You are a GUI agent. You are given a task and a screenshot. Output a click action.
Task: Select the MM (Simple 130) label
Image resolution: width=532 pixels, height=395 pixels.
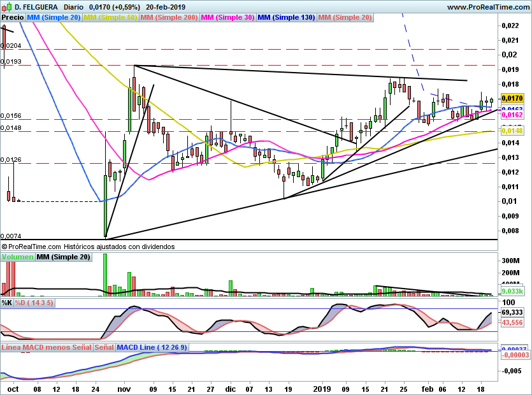(286, 17)
